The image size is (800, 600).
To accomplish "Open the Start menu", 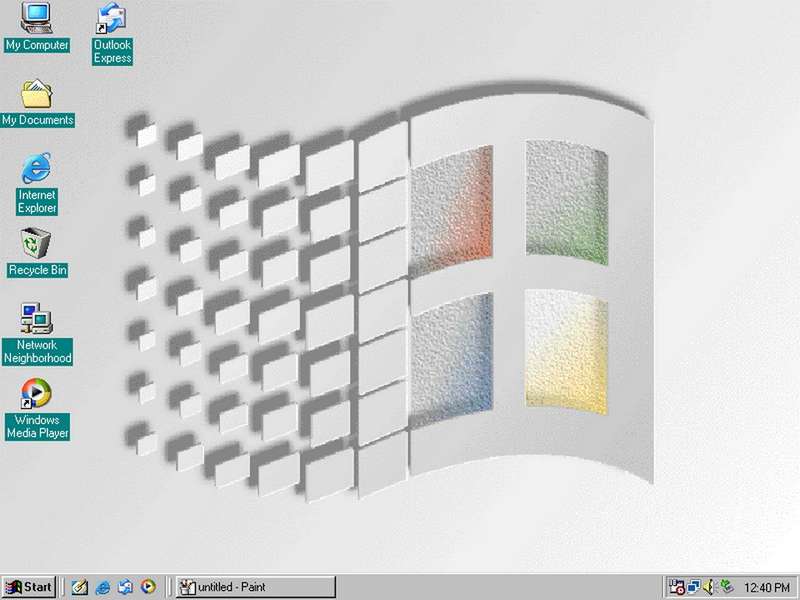I will click(x=29, y=587).
